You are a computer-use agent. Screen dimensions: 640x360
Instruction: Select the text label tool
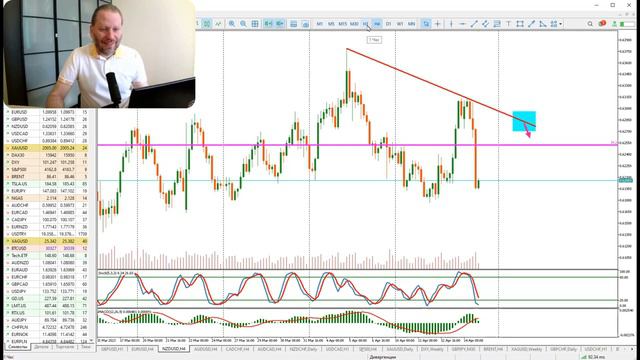pos(508,24)
